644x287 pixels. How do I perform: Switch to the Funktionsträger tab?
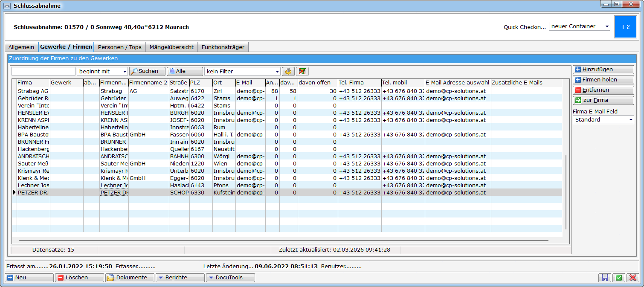click(x=223, y=47)
